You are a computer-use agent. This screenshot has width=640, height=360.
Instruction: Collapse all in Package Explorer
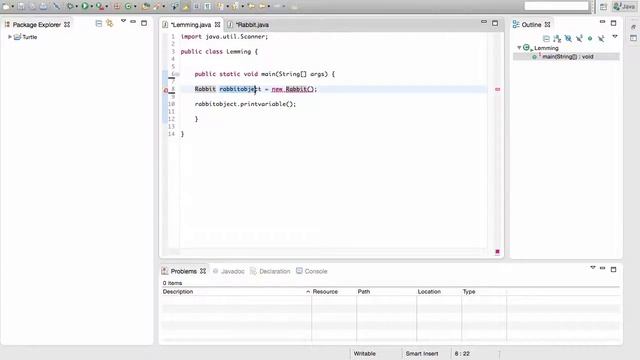98,24
